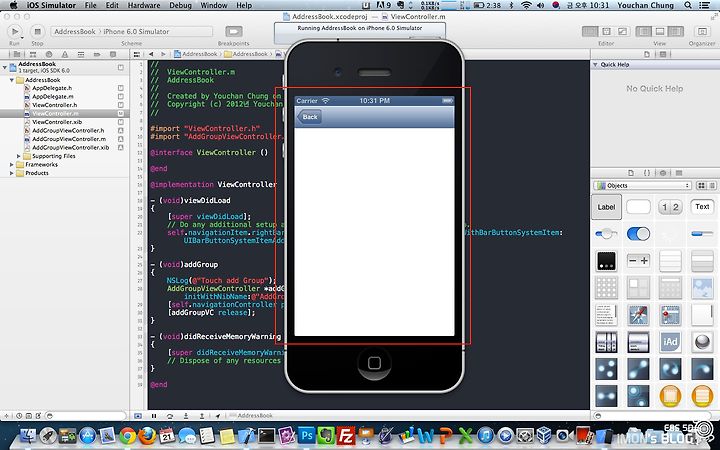Show the Media library

(679, 173)
